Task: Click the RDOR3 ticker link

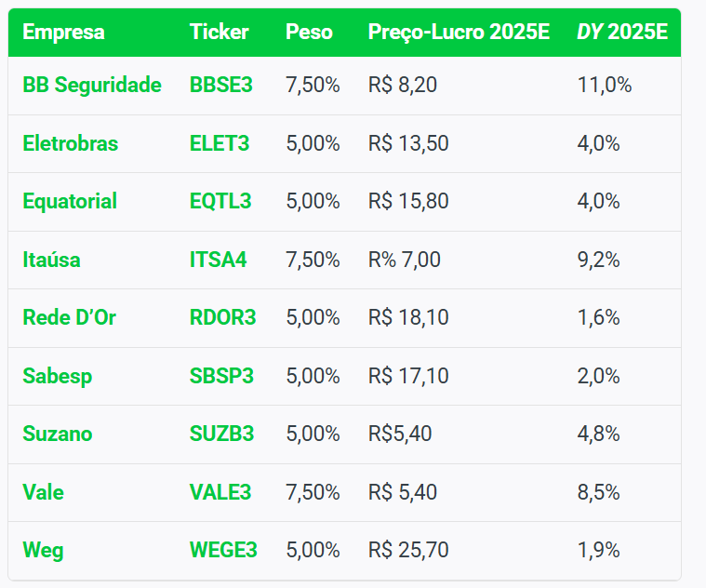Action: click(x=222, y=317)
